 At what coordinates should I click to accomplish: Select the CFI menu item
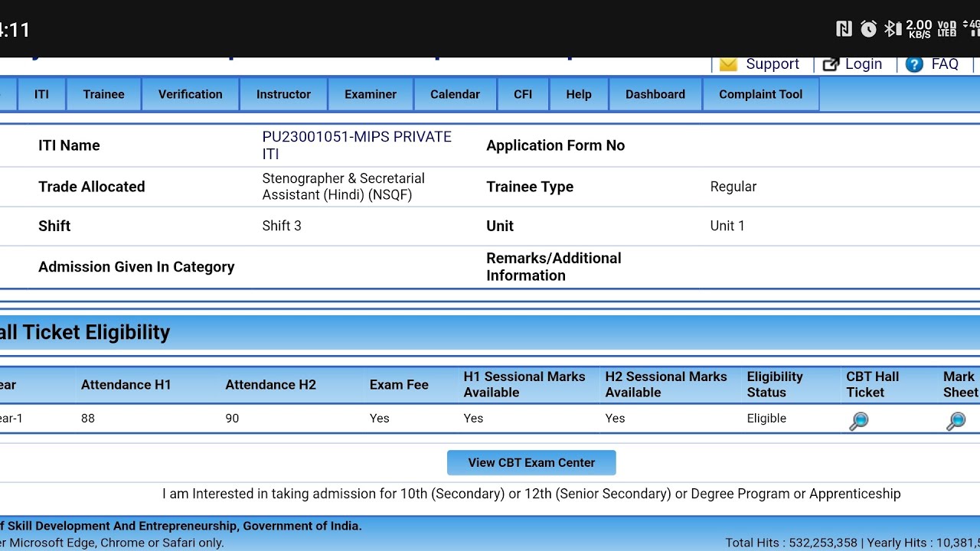[x=523, y=94]
